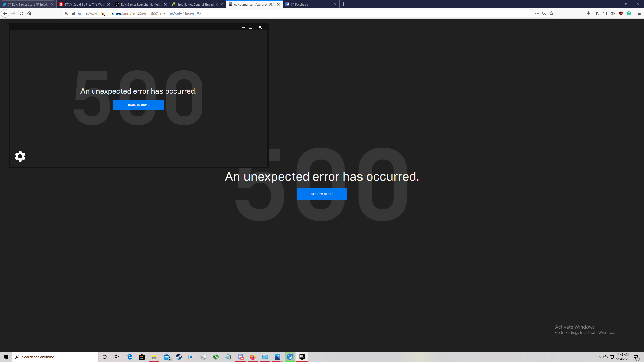The height and width of the screenshot is (362, 644).
Task: Click the BACK TO HOME button
Action: (x=139, y=105)
